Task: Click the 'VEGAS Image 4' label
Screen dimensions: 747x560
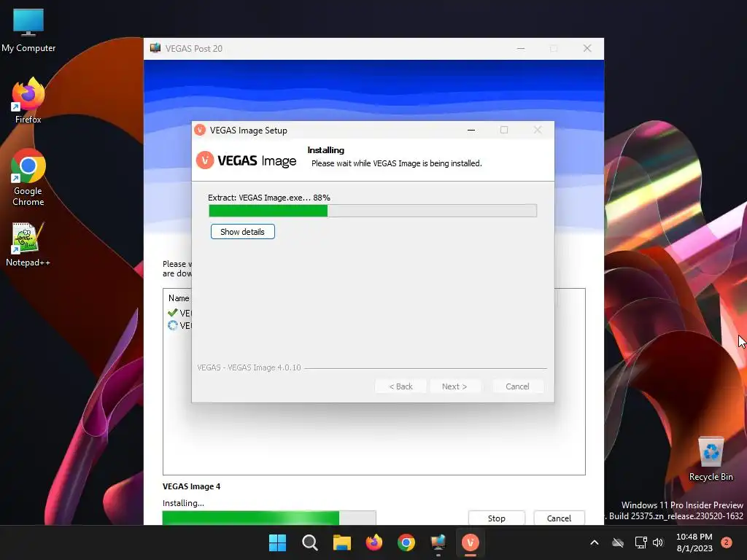Action: [192, 486]
